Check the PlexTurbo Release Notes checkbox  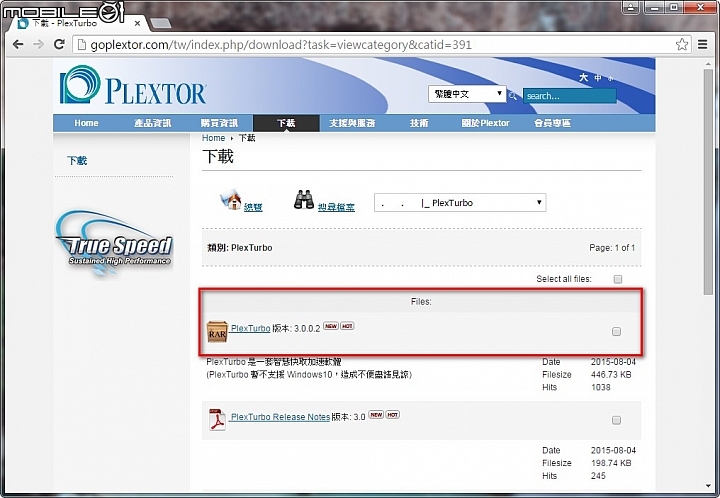[616, 420]
